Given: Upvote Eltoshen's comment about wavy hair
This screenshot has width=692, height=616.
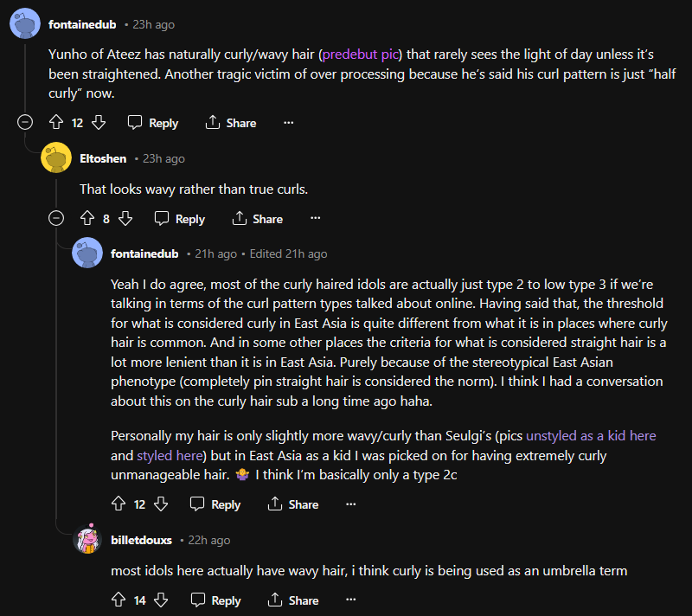Looking at the screenshot, I should point(86,219).
